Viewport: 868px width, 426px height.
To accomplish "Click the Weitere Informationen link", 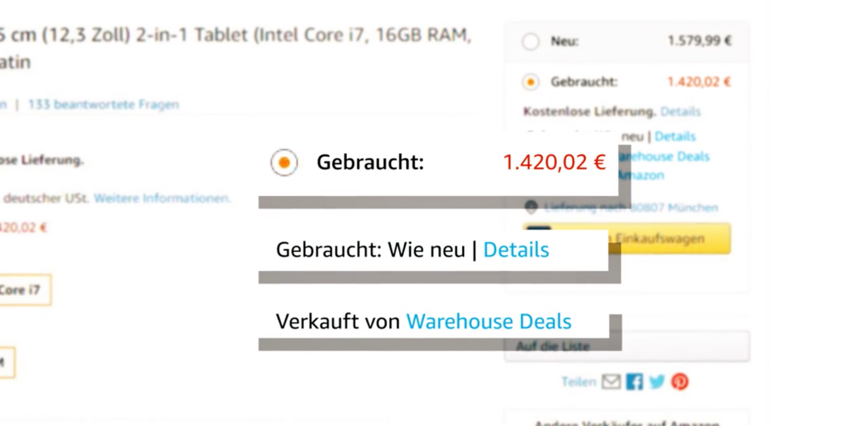I will tap(162, 198).
